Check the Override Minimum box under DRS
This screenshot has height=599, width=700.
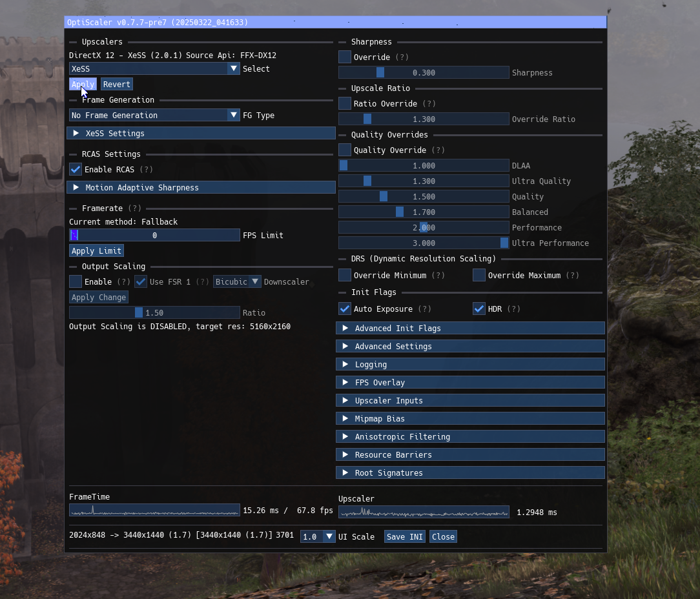pos(345,275)
